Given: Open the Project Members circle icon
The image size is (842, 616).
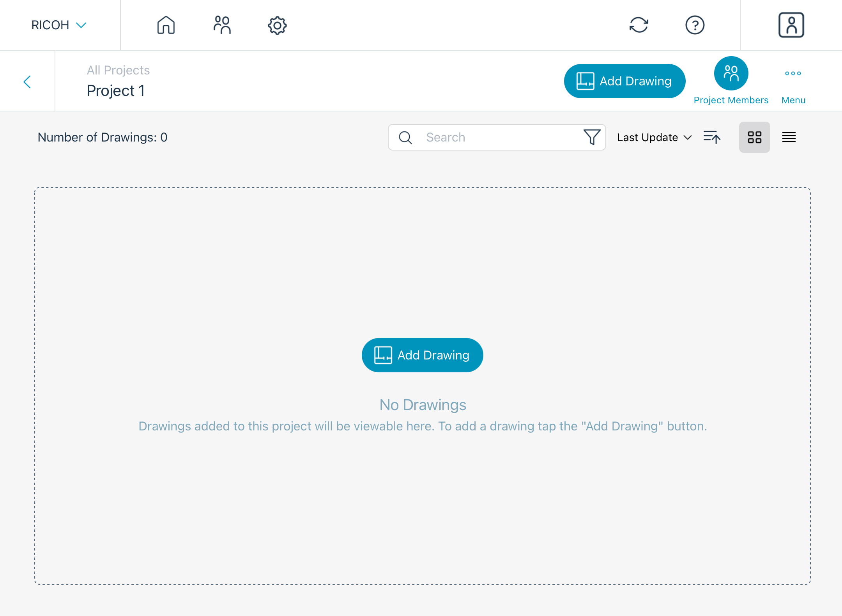Looking at the screenshot, I should tap(731, 73).
